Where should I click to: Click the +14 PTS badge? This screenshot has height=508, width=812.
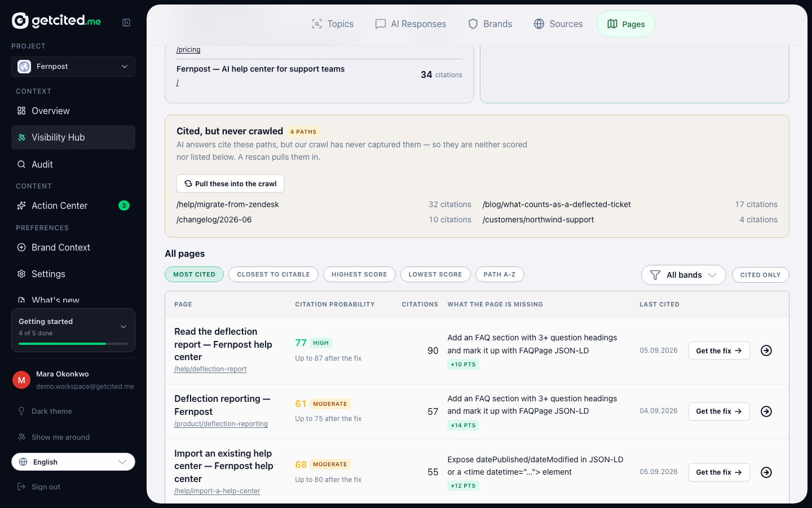tap(464, 426)
